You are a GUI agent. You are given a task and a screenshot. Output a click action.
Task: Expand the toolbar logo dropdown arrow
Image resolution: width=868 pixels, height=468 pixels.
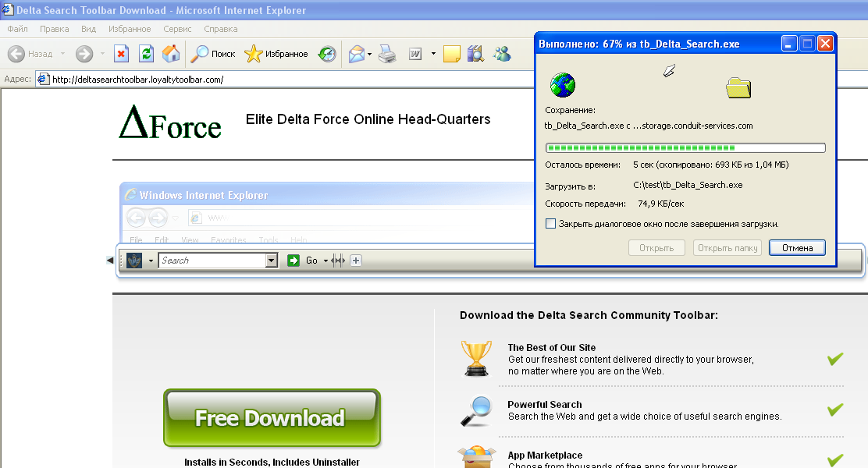pos(151,261)
